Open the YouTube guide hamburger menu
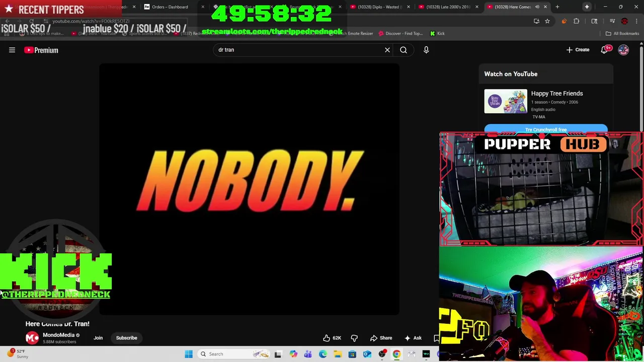 point(12,50)
